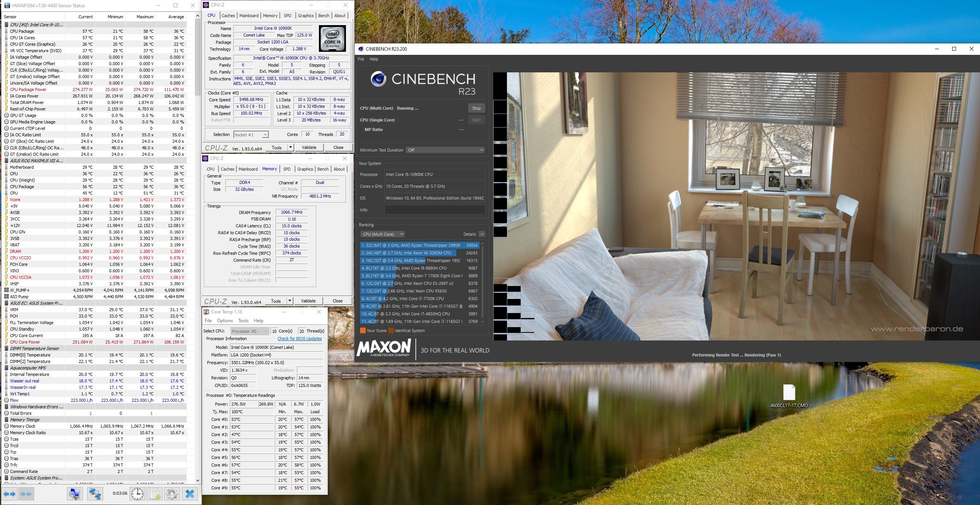
Task: Reset values with the clock icon
Action: click(x=137, y=494)
